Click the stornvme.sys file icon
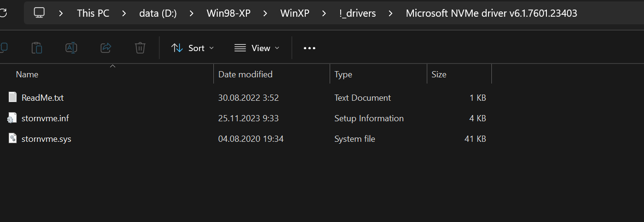Screen dimensions: 644x222 pos(12,139)
